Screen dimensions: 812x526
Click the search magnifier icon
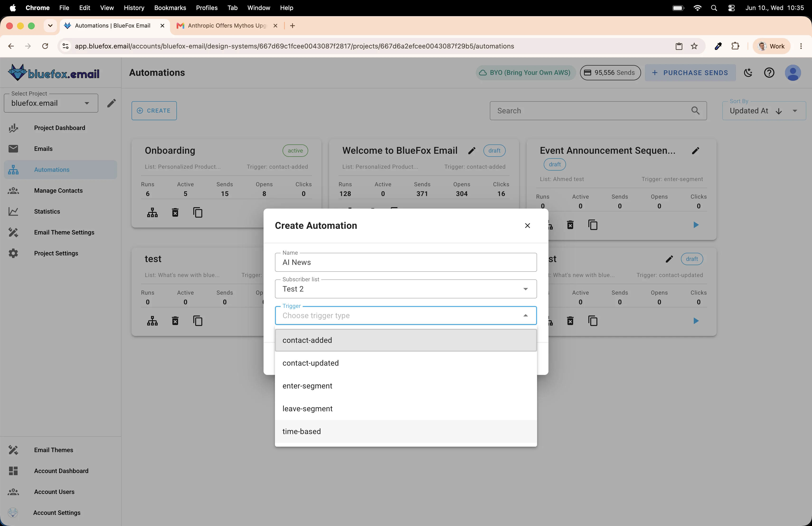click(695, 111)
